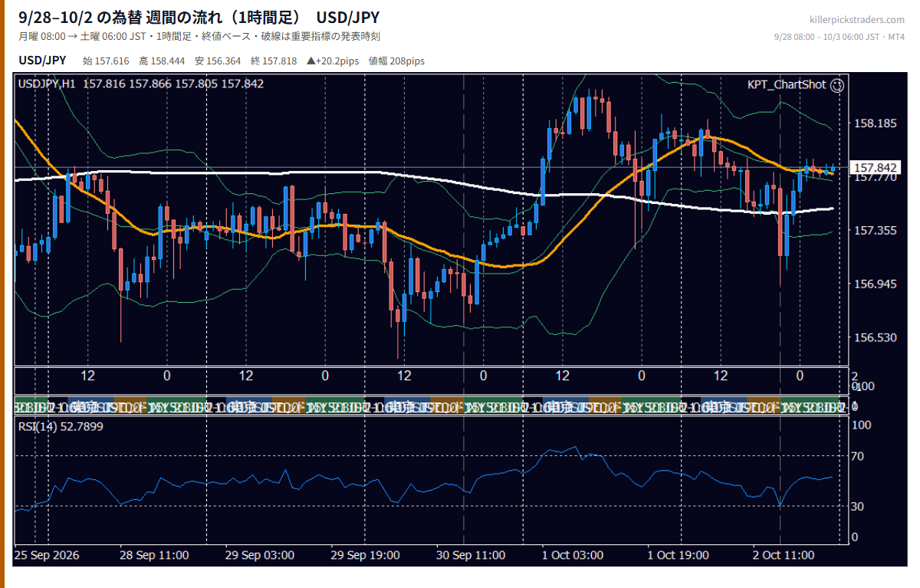Click the low value 安 156.364
Viewport: 920px width, 588px height.
pyautogui.click(x=218, y=61)
